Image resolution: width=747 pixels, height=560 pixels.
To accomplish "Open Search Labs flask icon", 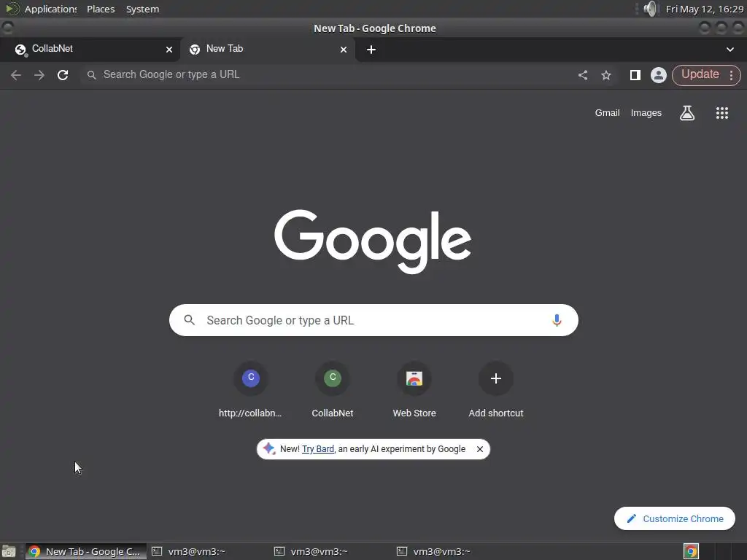I will coord(687,113).
